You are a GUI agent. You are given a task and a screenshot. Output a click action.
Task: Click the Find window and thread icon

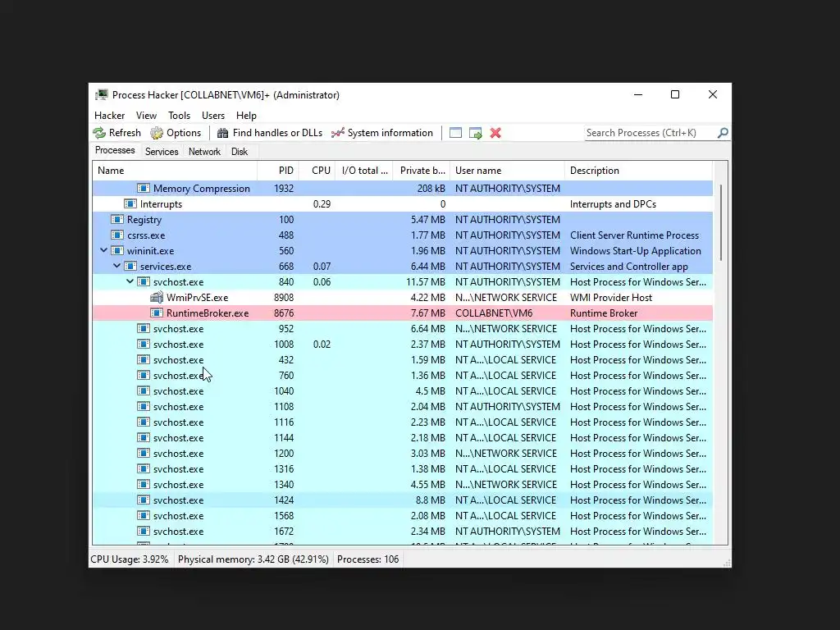475,133
